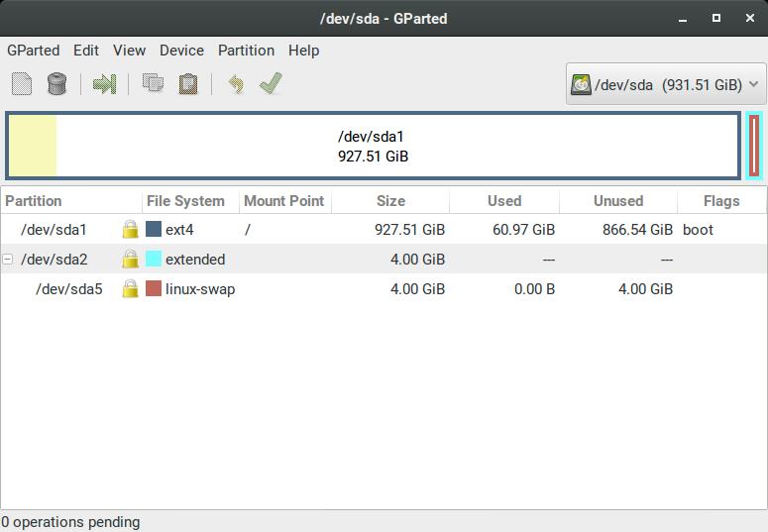
Task: Select /dev/sda1 block in disk map
Action: click(373, 146)
